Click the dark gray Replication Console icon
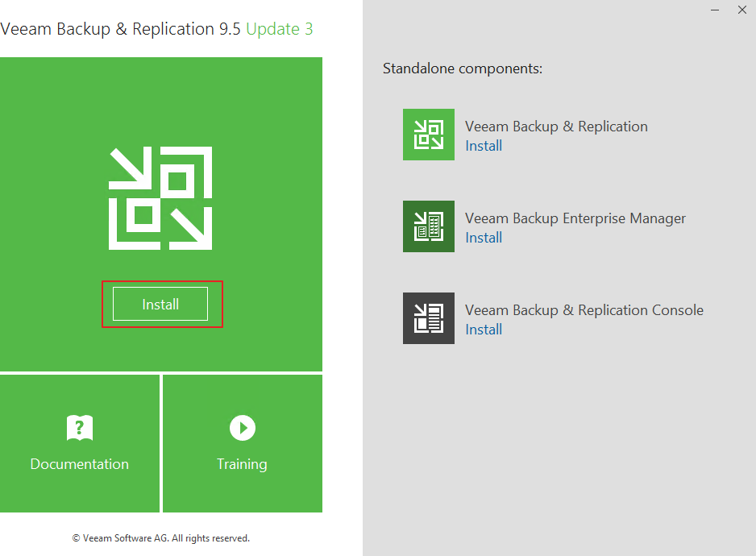The height and width of the screenshot is (556, 756). point(428,318)
